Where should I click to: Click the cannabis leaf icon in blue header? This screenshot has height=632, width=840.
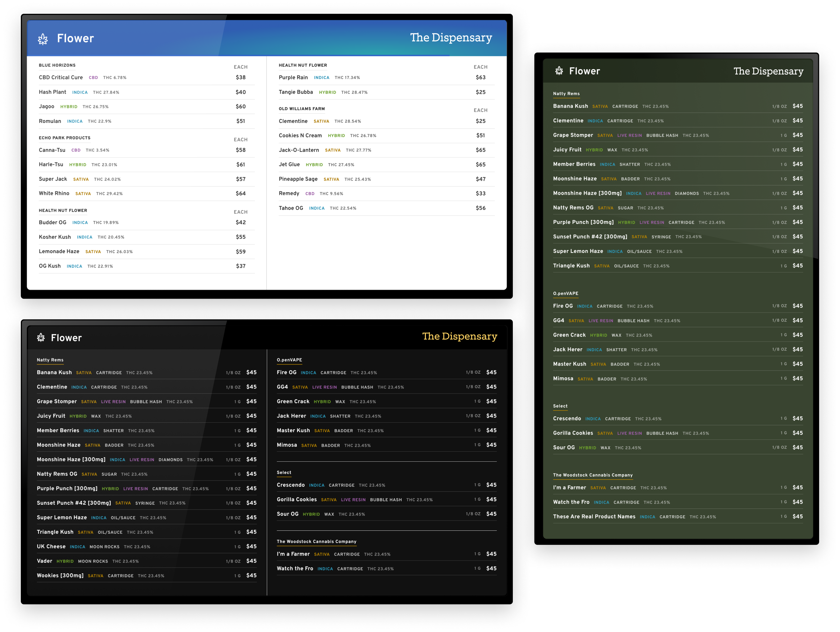[x=43, y=39]
